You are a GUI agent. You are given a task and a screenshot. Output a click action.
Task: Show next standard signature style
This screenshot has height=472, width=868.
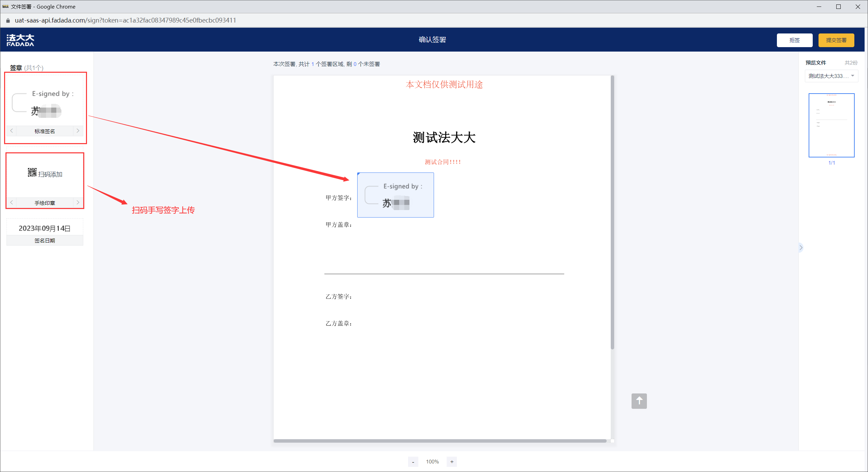coord(78,131)
